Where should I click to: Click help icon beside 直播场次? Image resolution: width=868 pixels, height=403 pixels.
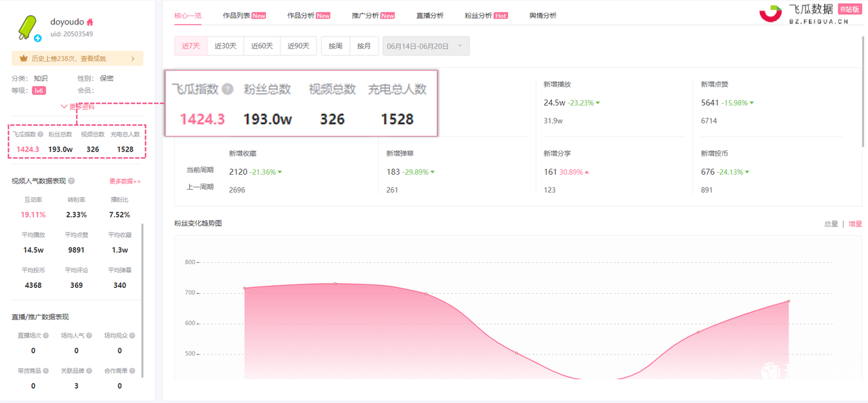[x=45, y=335]
